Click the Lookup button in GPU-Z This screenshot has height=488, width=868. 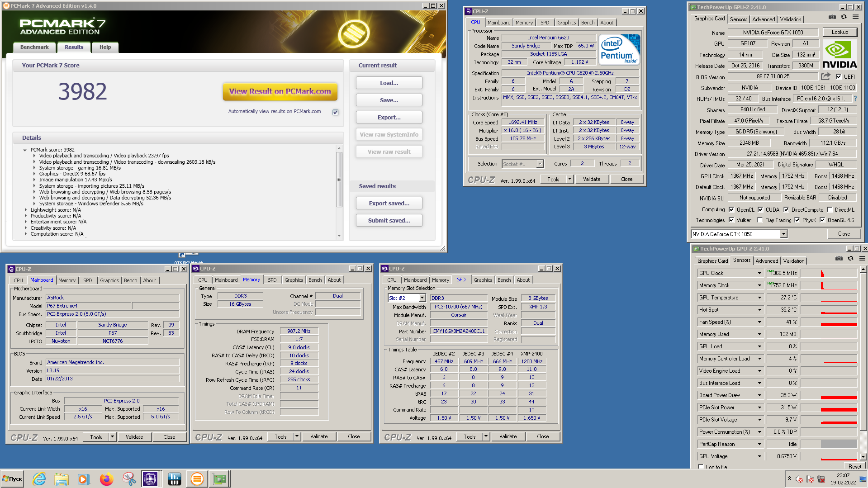point(840,32)
